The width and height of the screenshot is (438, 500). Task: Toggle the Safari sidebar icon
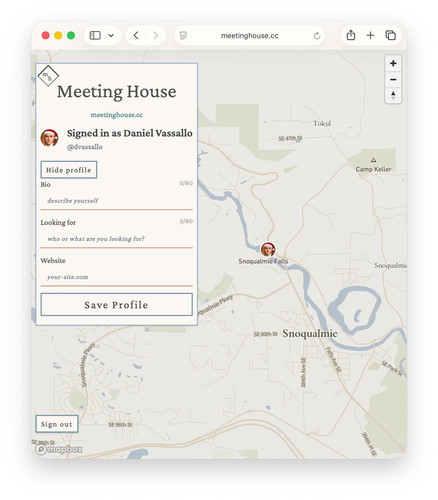(x=95, y=35)
